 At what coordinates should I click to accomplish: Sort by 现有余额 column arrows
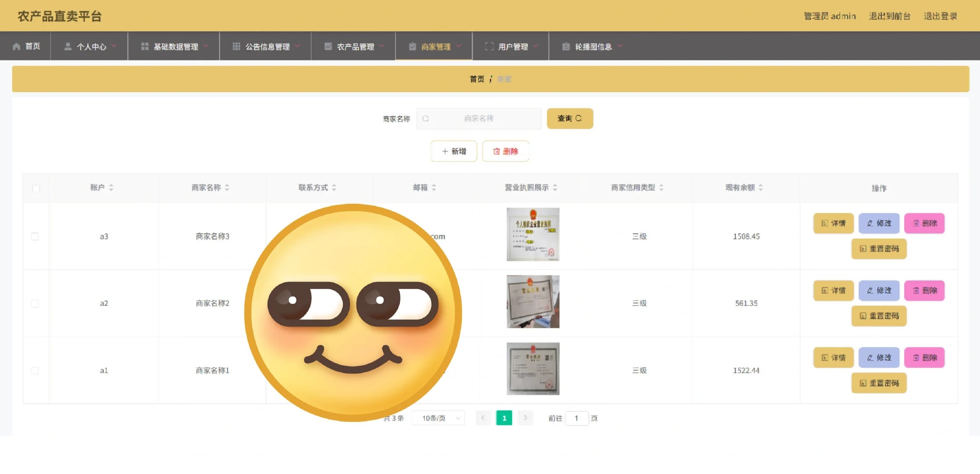pyautogui.click(x=761, y=188)
